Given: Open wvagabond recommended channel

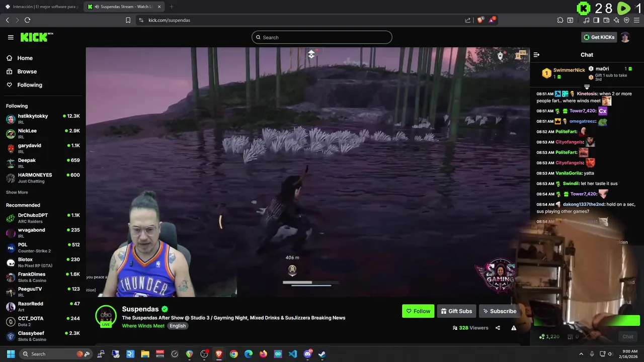Looking at the screenshot, I should click(43, 233).
